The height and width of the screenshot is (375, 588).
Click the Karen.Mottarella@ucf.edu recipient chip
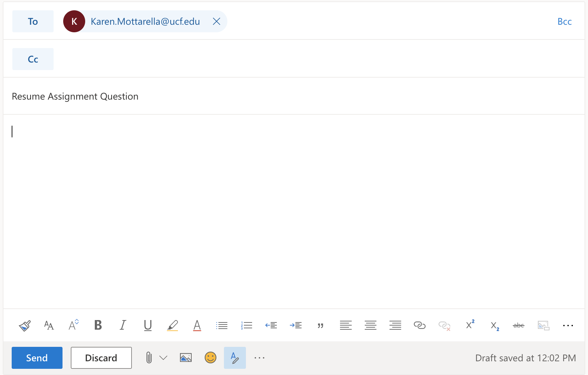(145, 21)
